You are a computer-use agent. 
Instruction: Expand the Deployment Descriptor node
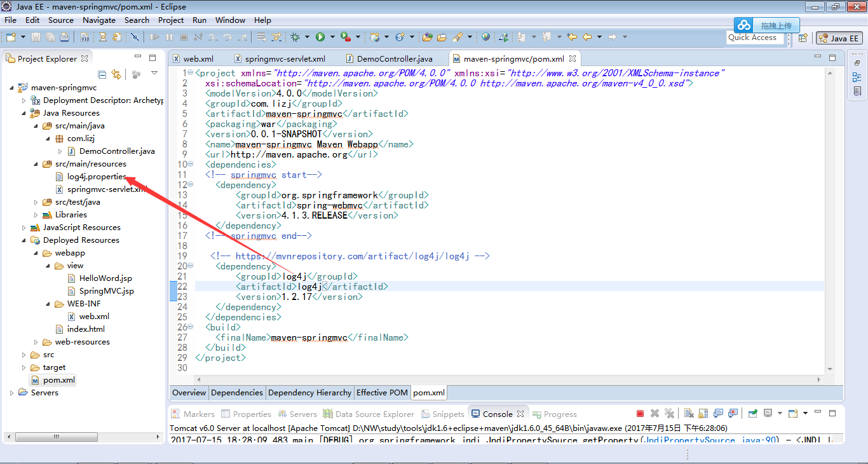[x=25, y=100]
